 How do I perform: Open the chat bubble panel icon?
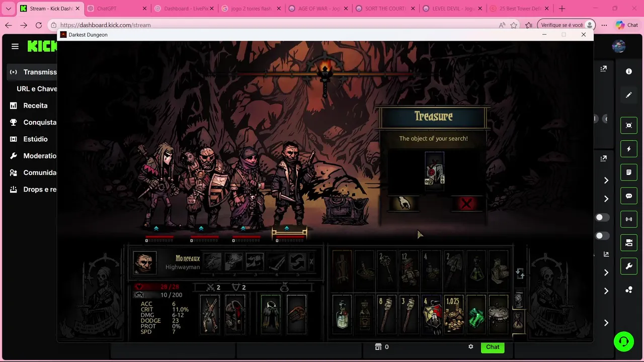[x=629, y=196]
